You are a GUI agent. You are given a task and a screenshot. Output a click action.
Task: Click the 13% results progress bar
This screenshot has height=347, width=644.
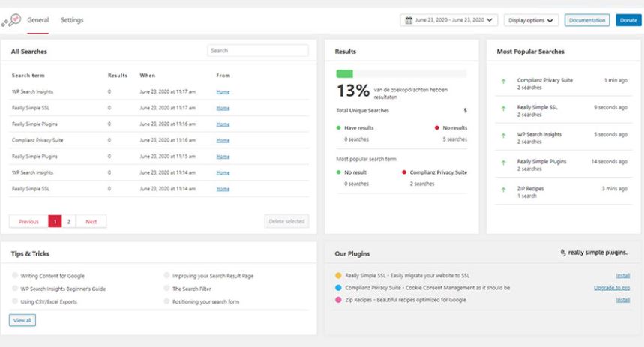coord(401,74)
